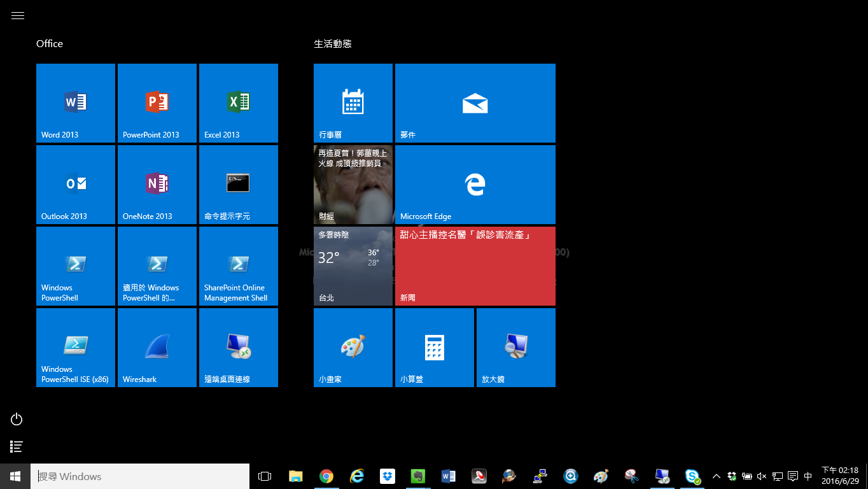This screenshot has width=868, height=489.
Task: Open Windows PowerShell ISE (x86) tile
Action: (76, 348)
